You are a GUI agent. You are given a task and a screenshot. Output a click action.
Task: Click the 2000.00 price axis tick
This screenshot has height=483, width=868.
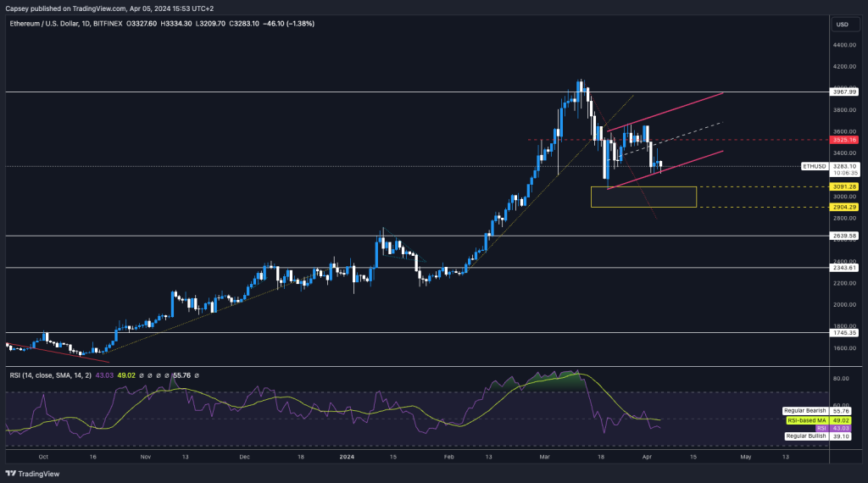point(844,304)
